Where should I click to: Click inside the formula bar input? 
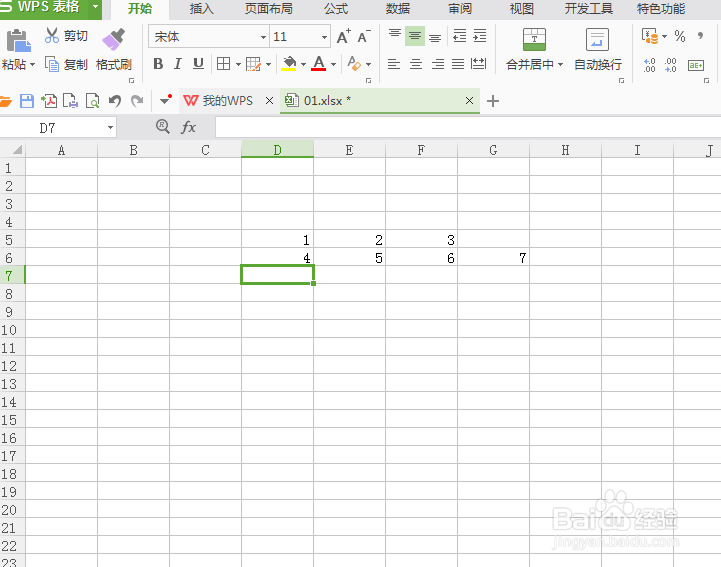[x=468, y=127]
